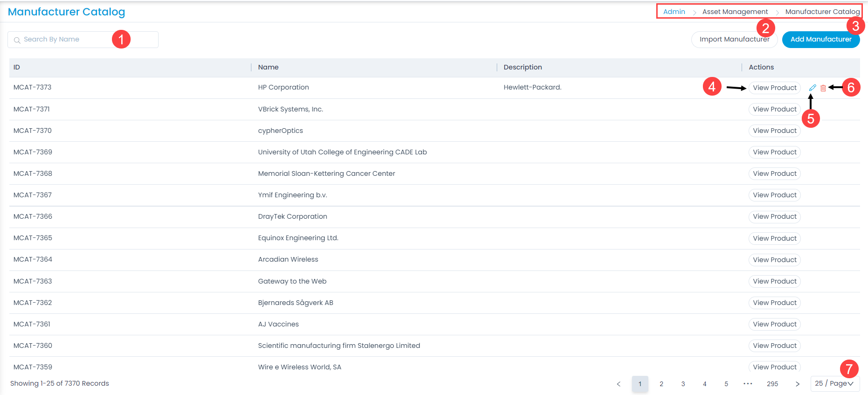Go to previous page arrow
The width and height of the screenshot is (868, 395).
point(618,384)
